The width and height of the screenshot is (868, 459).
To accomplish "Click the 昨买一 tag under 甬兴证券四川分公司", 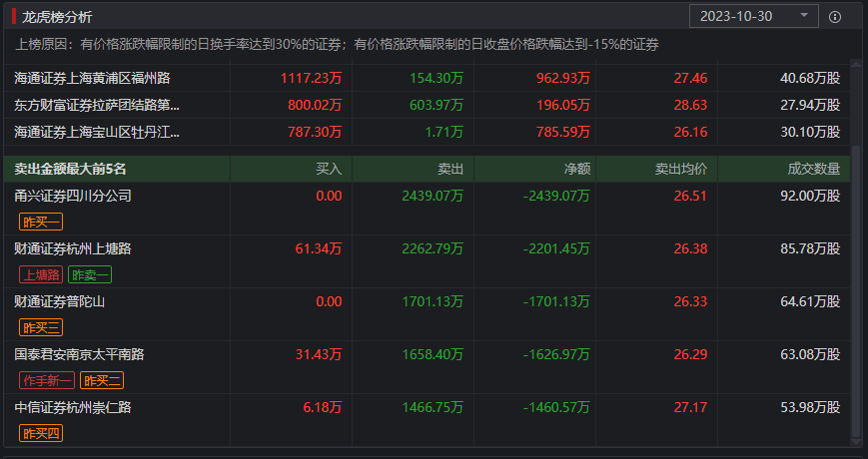I will [41, 221].
